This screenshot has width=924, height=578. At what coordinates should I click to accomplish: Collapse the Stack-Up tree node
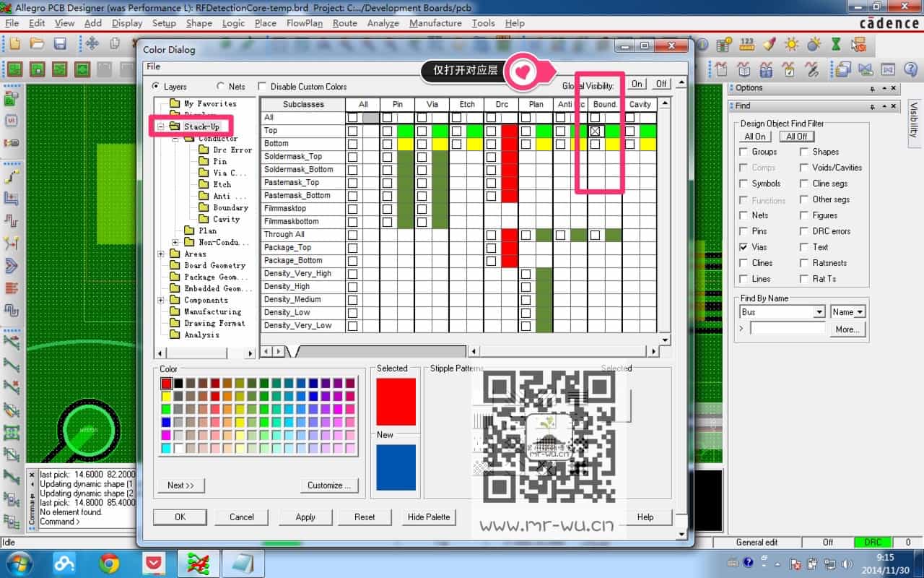click(x=161, y=126)
